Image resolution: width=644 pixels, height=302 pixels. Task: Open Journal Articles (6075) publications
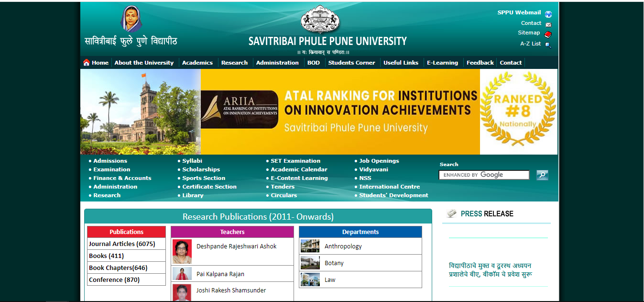coord(122,244)
